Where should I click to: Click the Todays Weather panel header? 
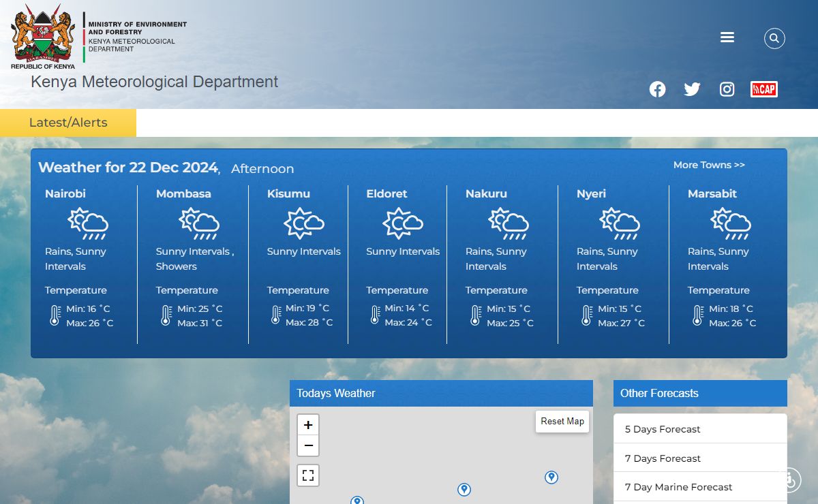[441, 393]
